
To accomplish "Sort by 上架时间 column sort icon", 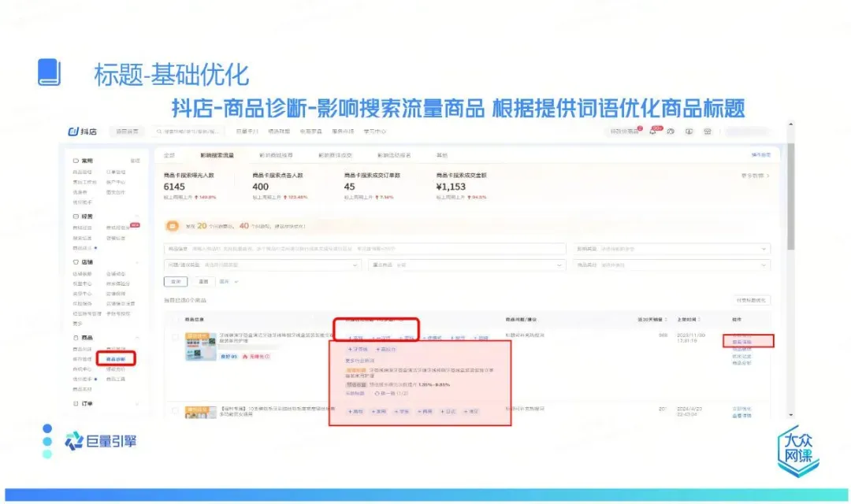I will point(699,320).
